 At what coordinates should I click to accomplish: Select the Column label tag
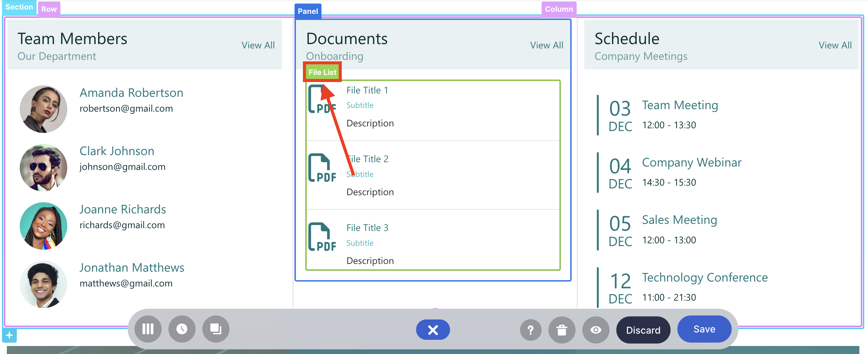[x=559, y=9]
